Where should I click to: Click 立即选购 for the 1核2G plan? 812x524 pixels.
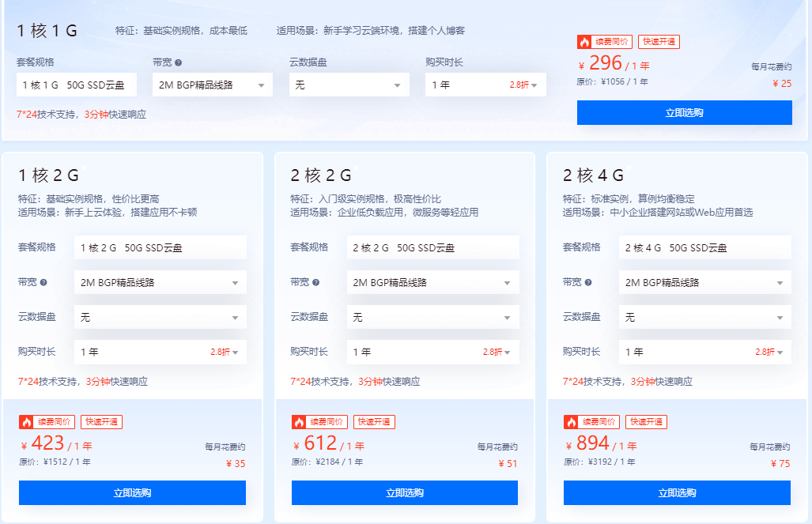[x=131, y=492]
